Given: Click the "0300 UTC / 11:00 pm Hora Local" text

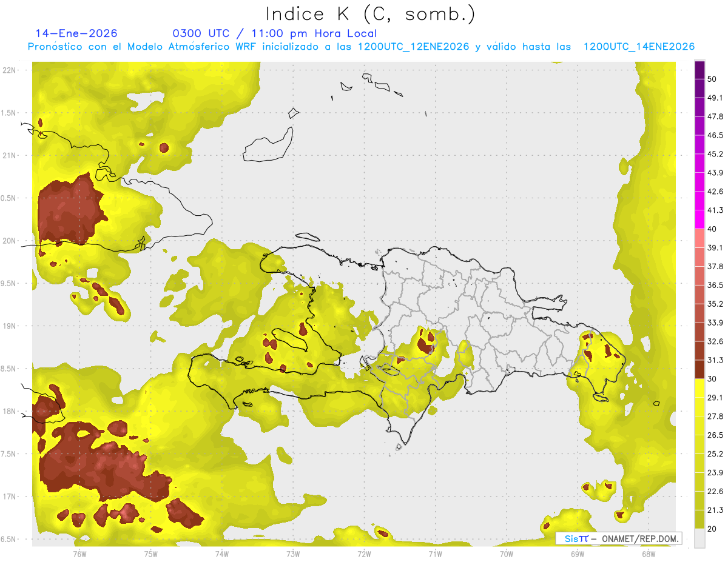Looking at the screenshot, I should pyautogui.click(x=274, y=33).
